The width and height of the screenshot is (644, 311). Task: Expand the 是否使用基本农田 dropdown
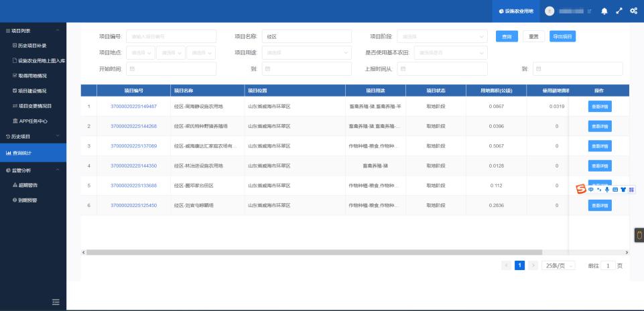(449, 52)
